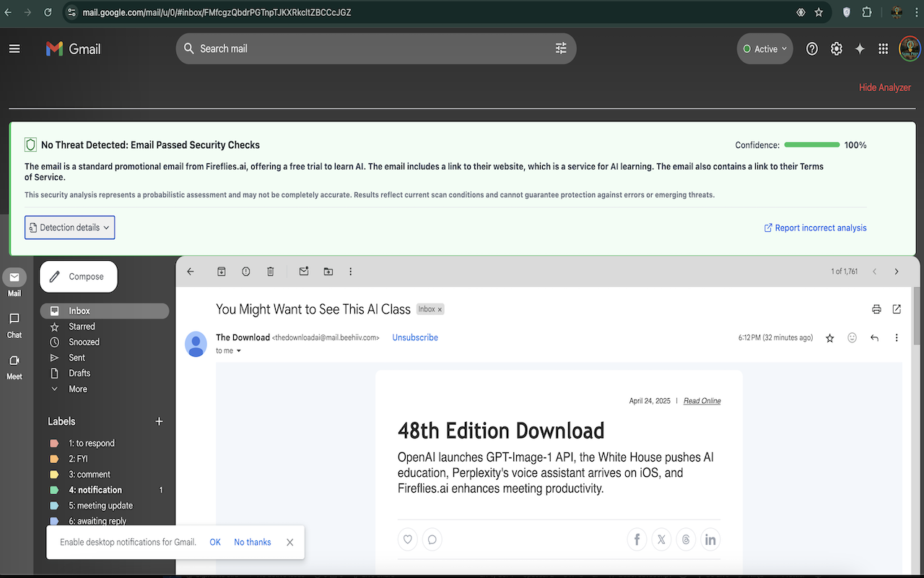Remove the Inbox label chip
Viewport: 924px width, 578px height.
440,309
